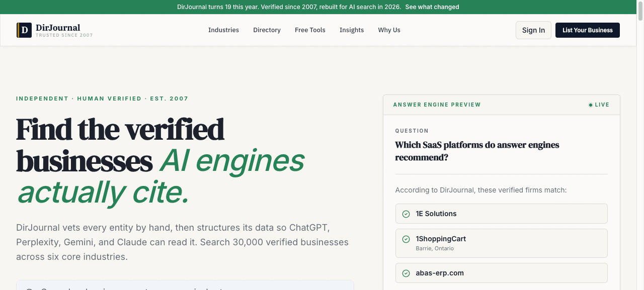This screenshot has width=644, height=290.
Task: Follow the See what changed link
Action: 432,7
